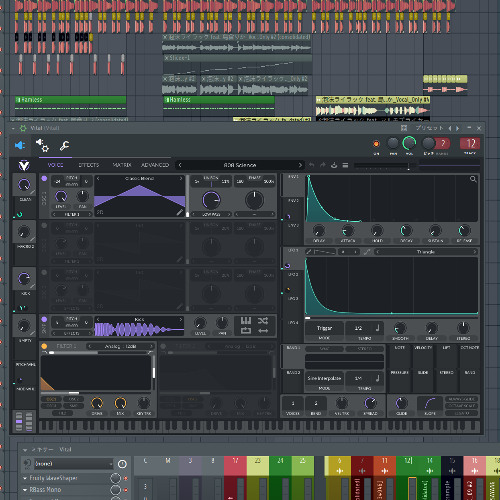
Task: Click the save preset icon in Vital
Action: point(334,165)
